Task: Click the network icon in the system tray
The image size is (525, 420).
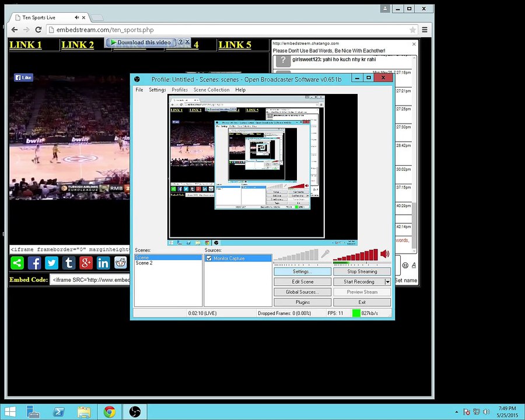Action: pyautogui.click(x=477, y=412)
